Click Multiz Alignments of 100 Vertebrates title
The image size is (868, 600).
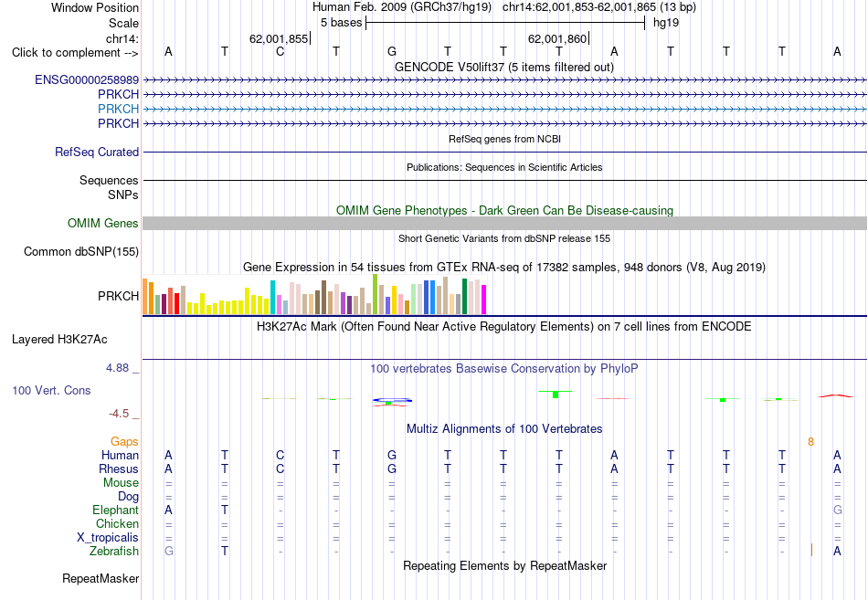pos(504,429)
